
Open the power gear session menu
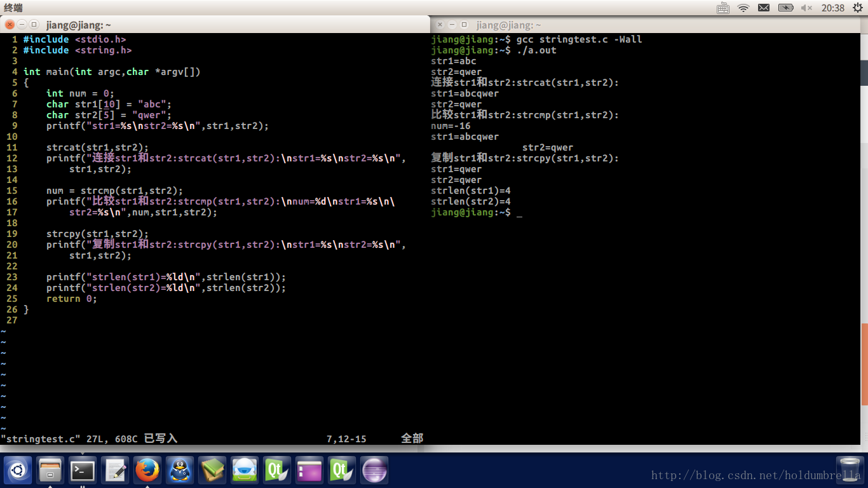pyautogui.click(x=857, y=8)
